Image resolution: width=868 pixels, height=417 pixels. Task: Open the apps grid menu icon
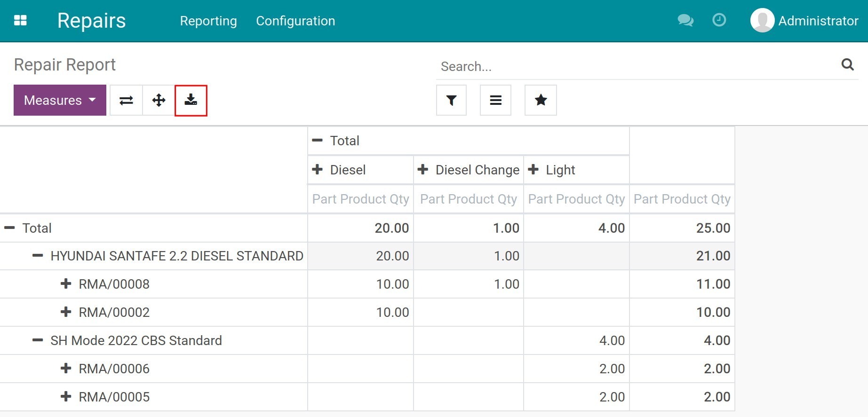[20, 21]
